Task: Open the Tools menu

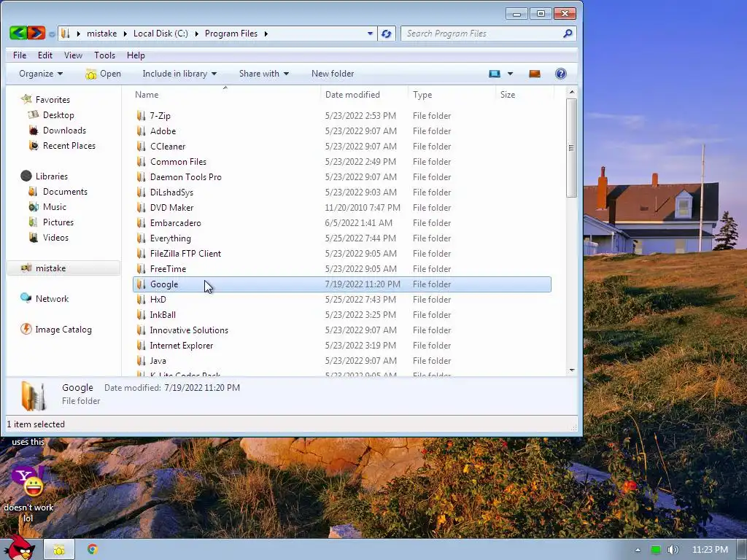Action: (x=104, y=55)
